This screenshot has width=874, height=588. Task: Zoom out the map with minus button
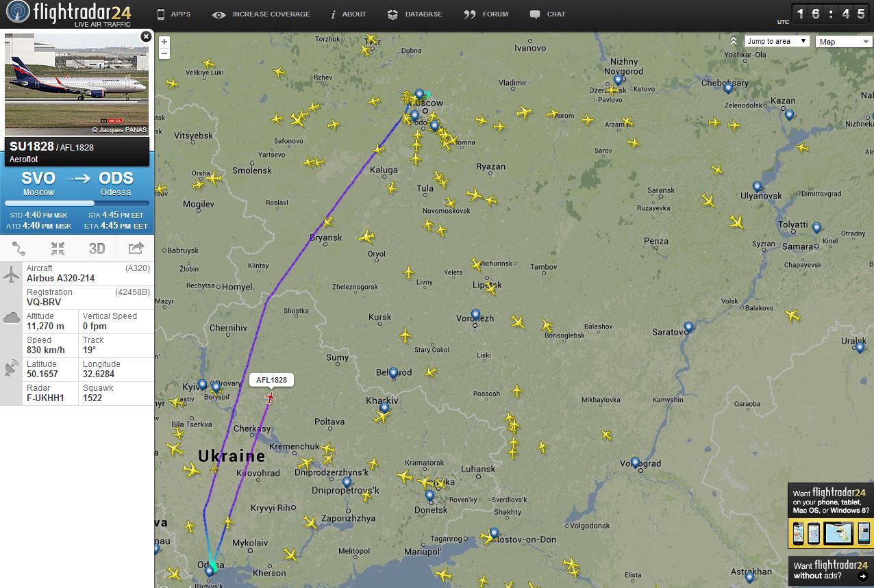coord(164,53)
